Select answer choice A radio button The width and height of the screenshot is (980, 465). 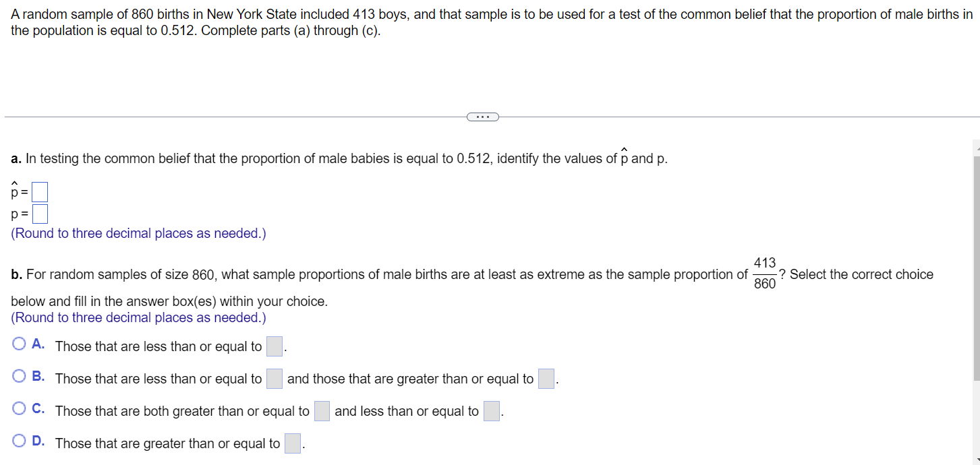pos(19,344)
